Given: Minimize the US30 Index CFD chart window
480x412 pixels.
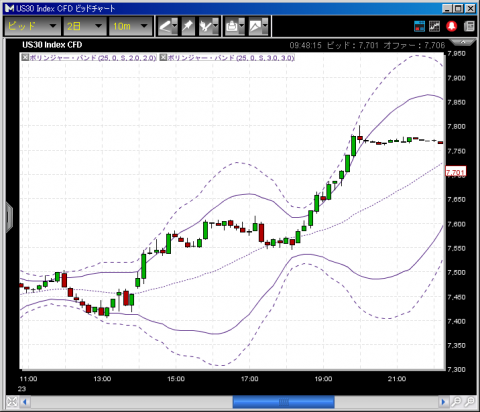Looking at the screenshot, I should [448, 8].
